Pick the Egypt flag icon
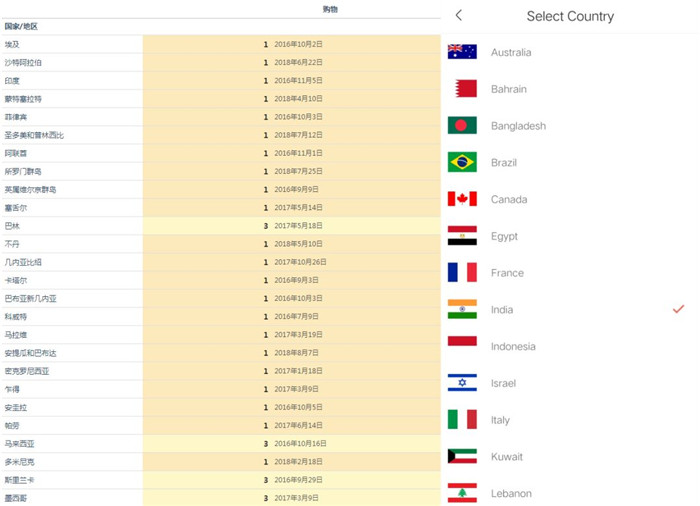This screenshot has width=700, height=506. pos(462,236)
